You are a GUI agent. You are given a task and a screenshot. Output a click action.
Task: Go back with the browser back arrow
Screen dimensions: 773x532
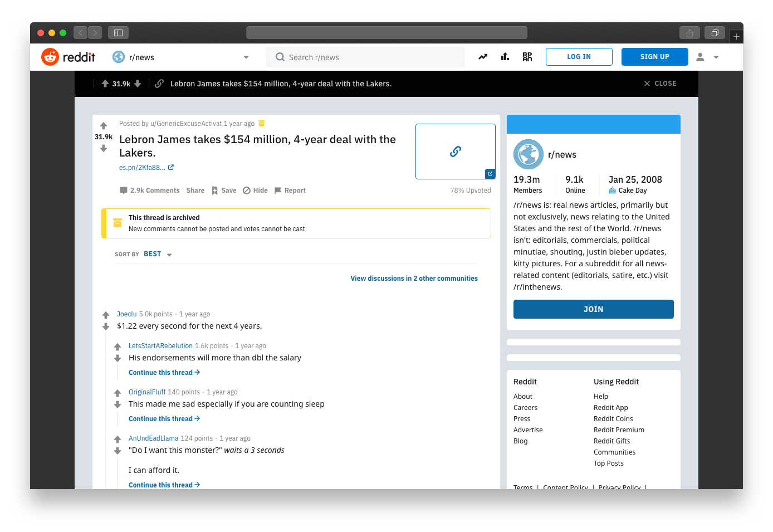(x=80, y=33)
